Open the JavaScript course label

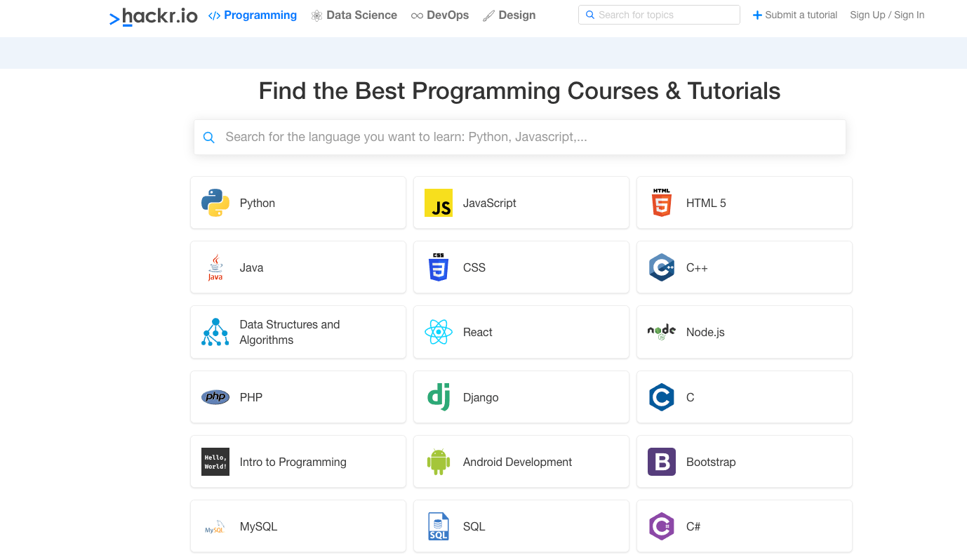click(490, 203)
